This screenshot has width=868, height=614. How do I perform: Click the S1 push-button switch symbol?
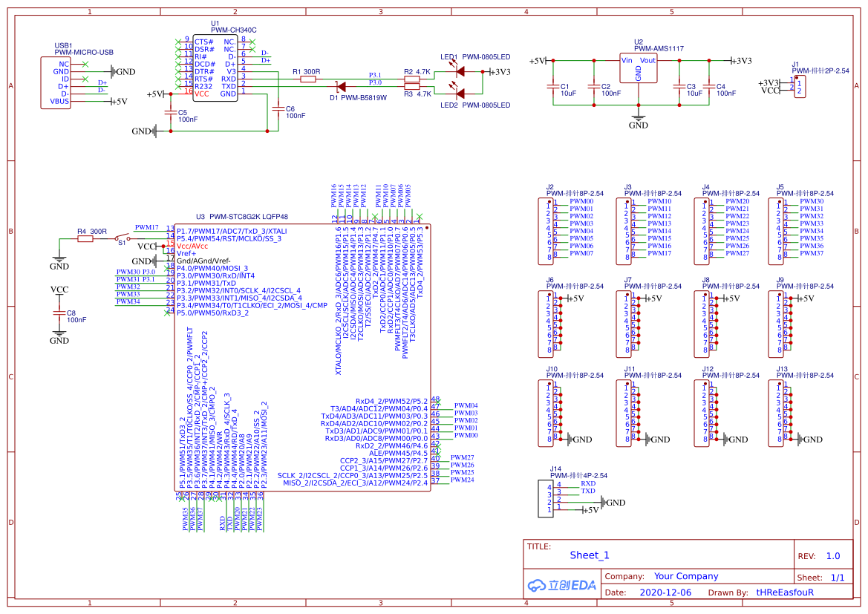[123, 238]
